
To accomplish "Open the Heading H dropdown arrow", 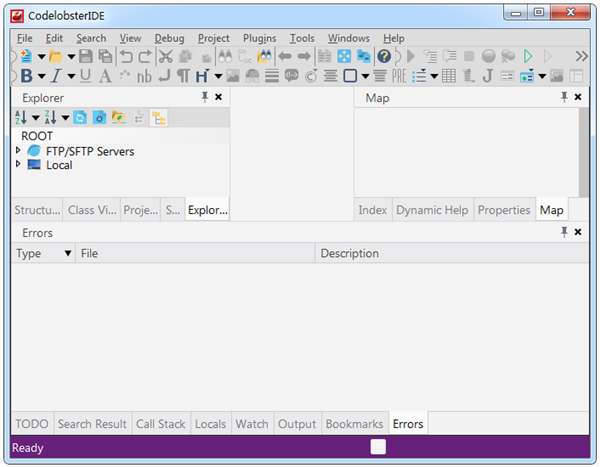I will point(218,76).
